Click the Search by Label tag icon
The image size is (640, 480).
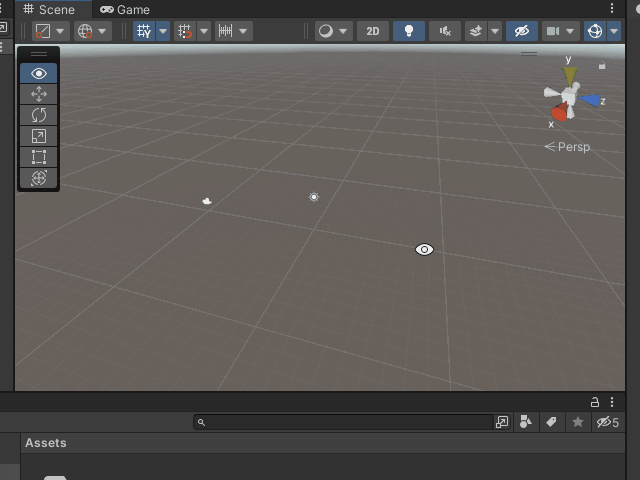[x=551, y=422]
